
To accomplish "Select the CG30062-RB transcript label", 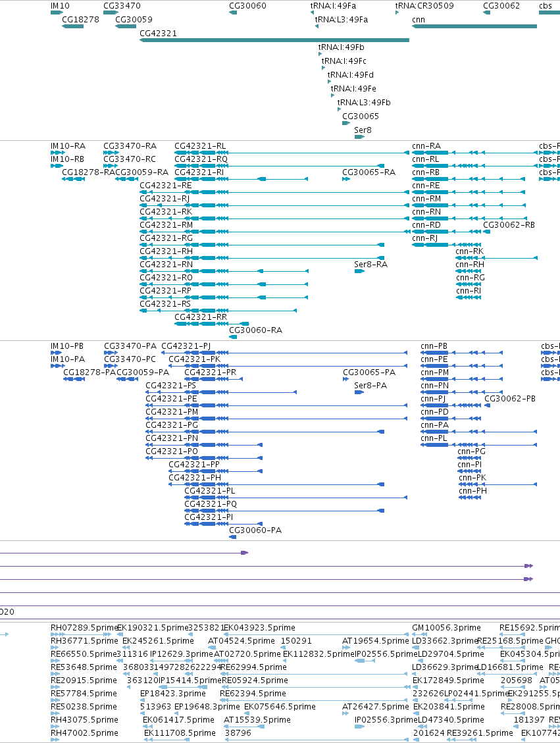I will click(509, 224).
